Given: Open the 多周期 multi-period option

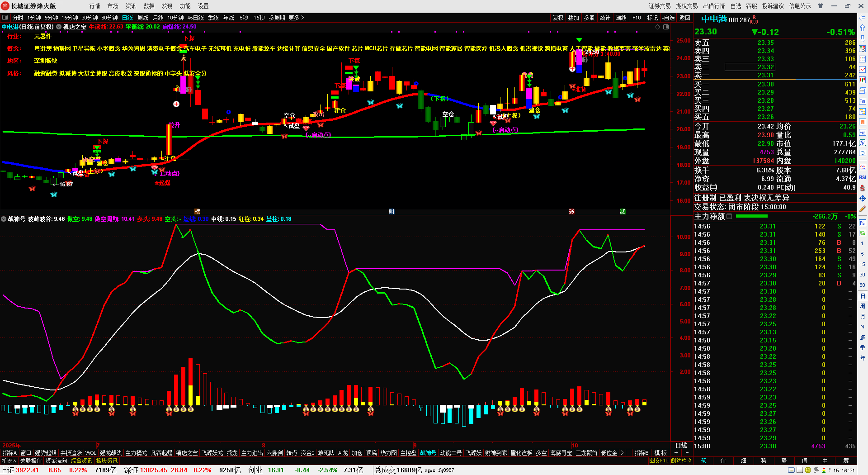Looking at the screenshot, I should 277,18.
